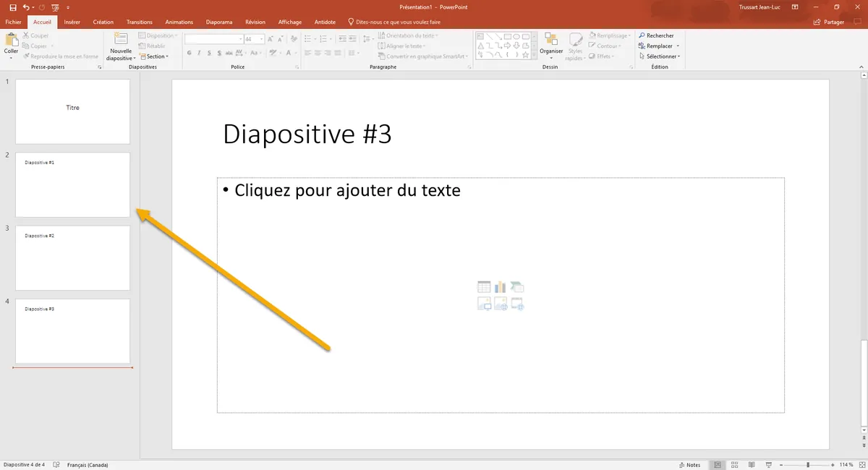
Task: Open the Coller dropdown arrow
Action: tap(12, 58)
